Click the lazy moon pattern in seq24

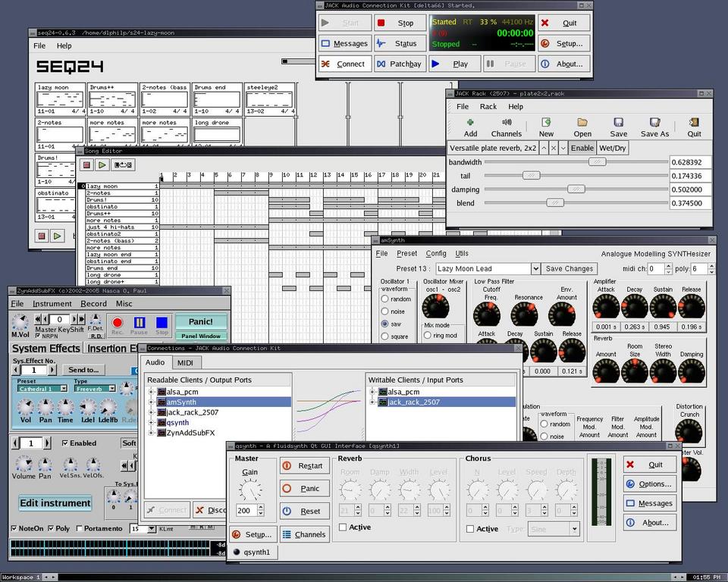tap(60, 99)
